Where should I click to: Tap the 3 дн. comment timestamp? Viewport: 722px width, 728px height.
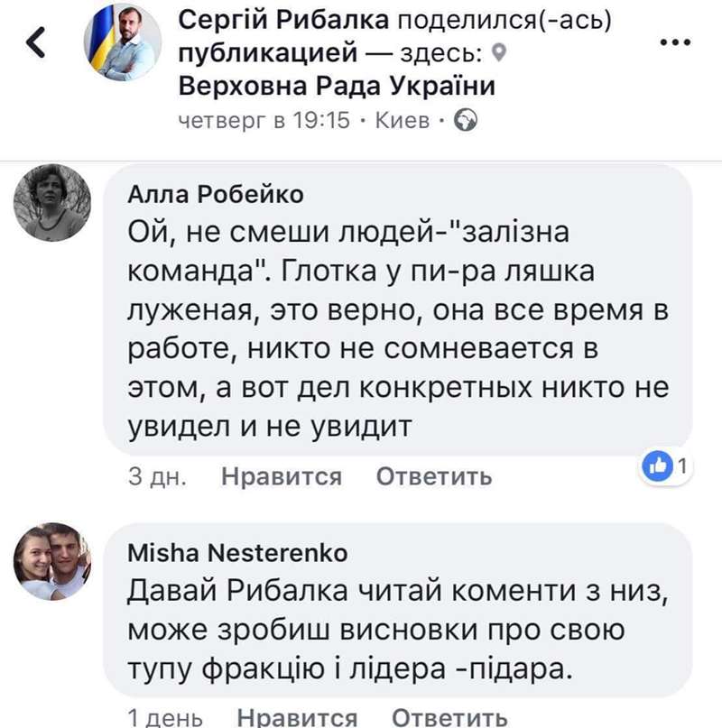click(157, 476)
